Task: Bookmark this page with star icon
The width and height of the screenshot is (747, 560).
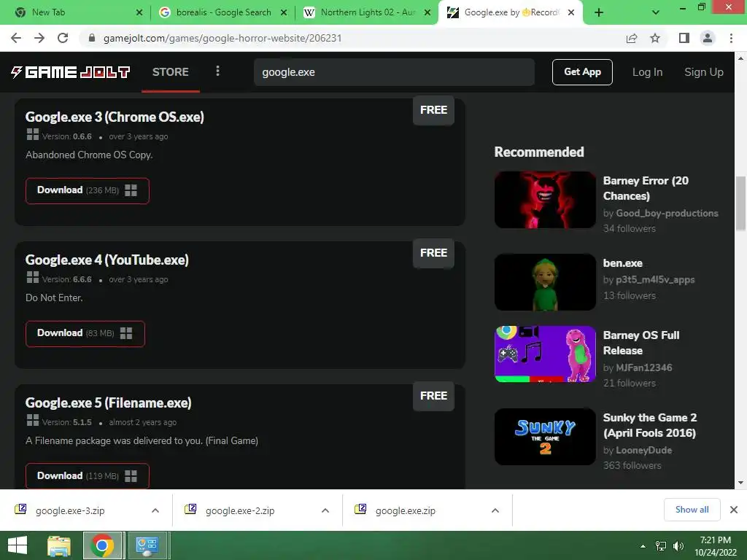Action: [655, 38]
